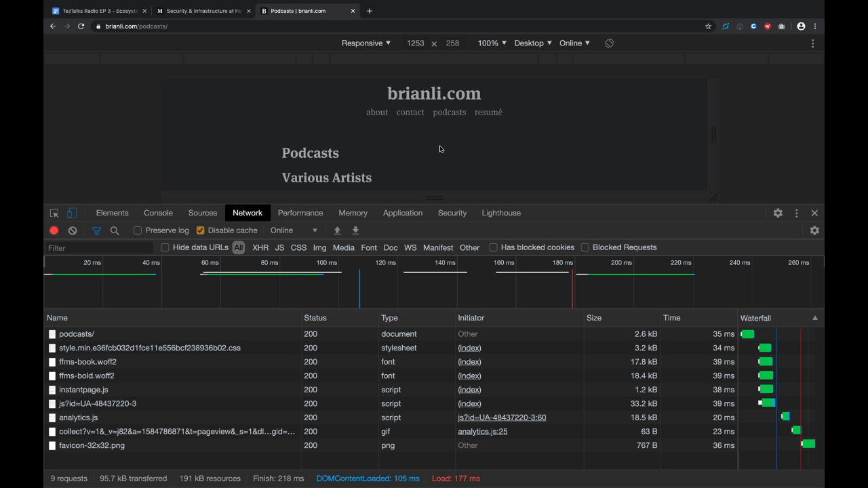This screenshot has height=488, width=868.
Task: Filter requests by Img
Action: (319, 247)
